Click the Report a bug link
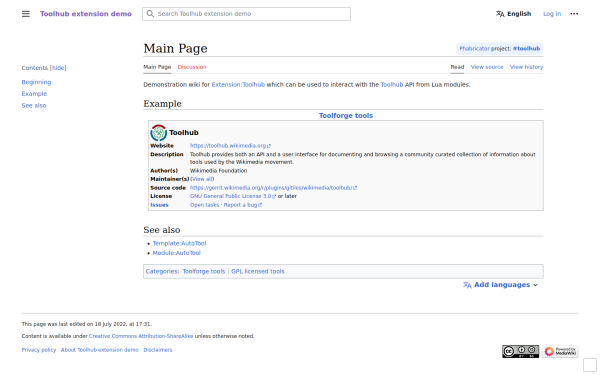Viewport: 600px width, 375px height. tap(243, 205)
